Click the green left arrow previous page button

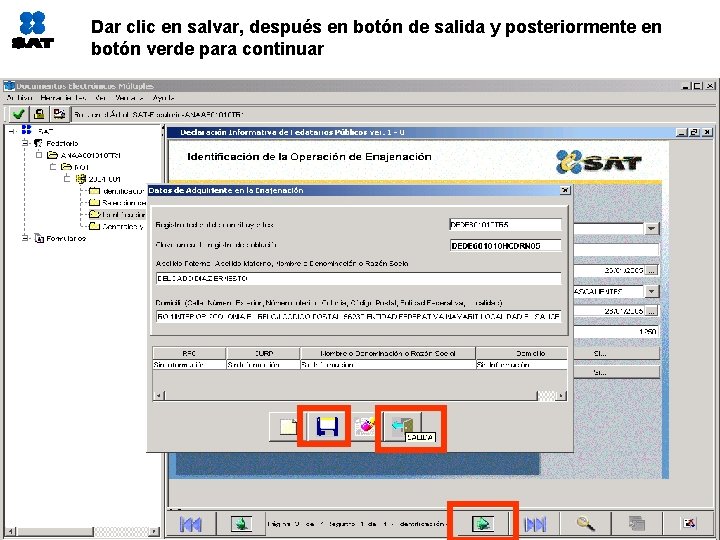tap(241, 523)
